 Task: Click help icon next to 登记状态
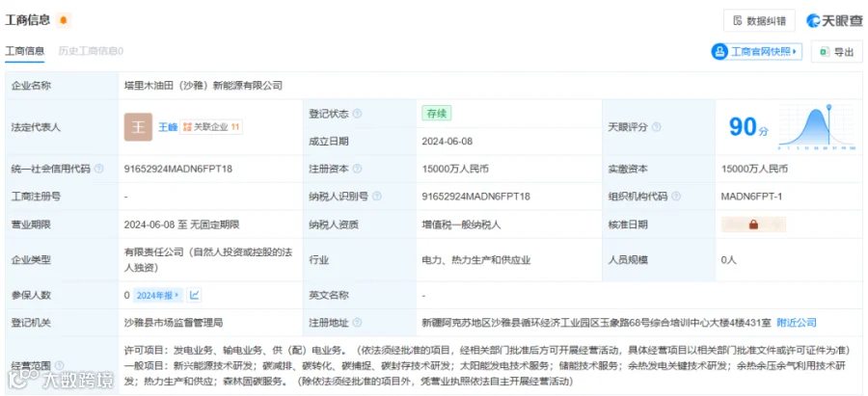tap(357, 114)
